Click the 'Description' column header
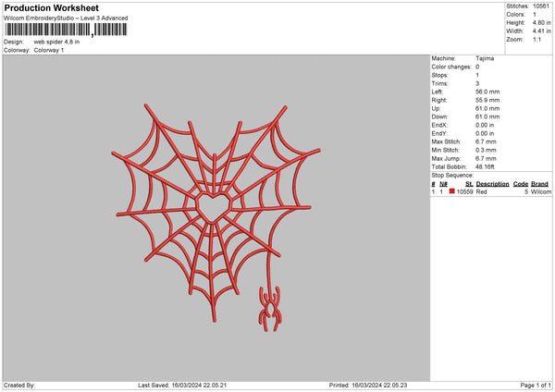555x392 pixels. (x=492, y=184)
